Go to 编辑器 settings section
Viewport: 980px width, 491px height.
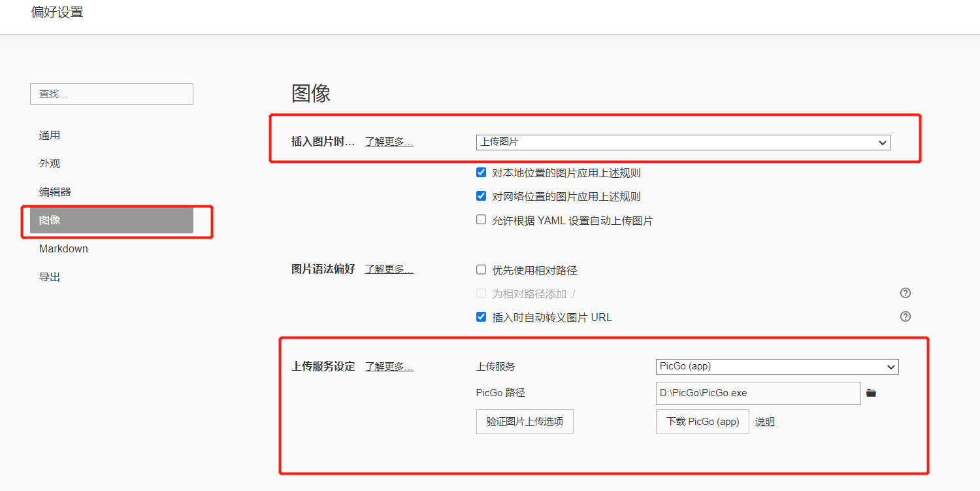tap(55, 192)
